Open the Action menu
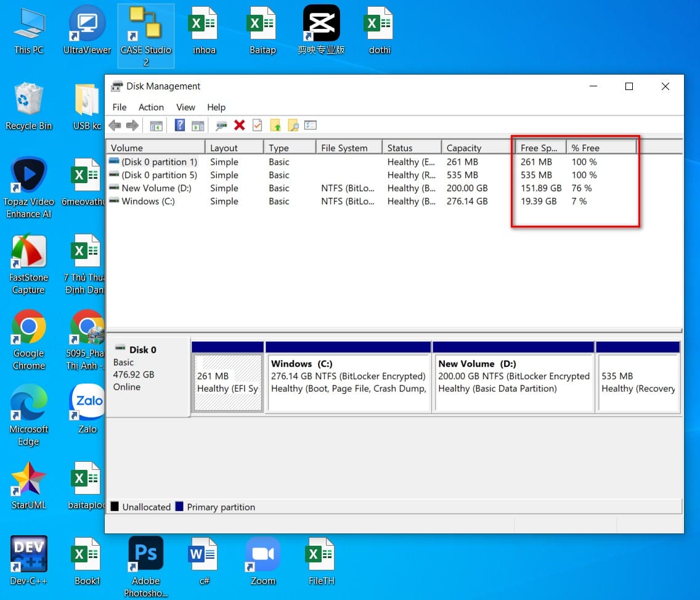700x600 pixels. tap(151, 107)
